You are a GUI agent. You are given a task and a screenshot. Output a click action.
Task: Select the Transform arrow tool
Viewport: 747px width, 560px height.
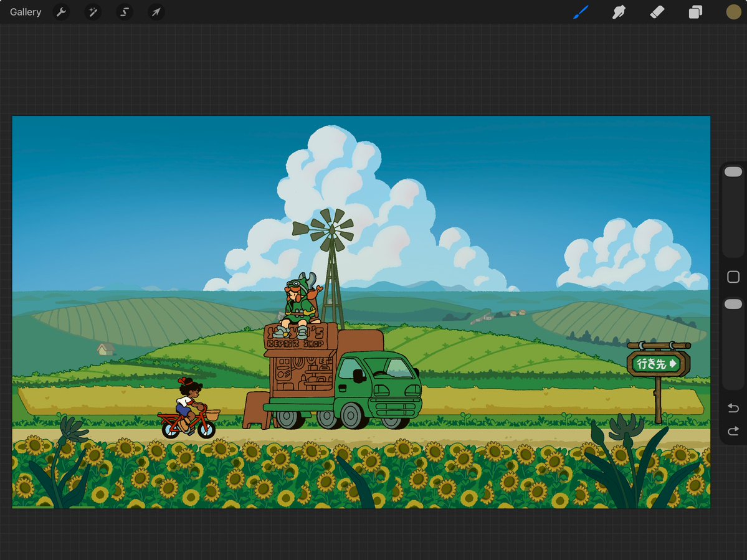pyautogui.click(x=156, y=12)
